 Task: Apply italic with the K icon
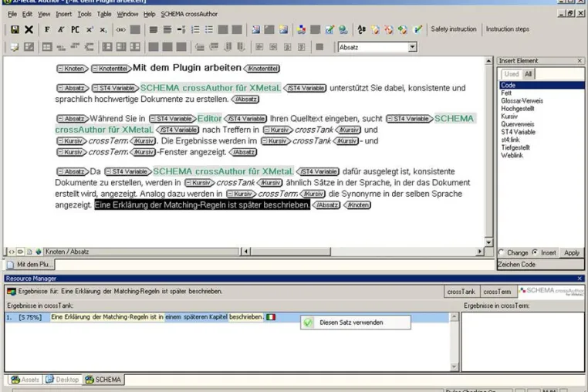tap(61, 29)
